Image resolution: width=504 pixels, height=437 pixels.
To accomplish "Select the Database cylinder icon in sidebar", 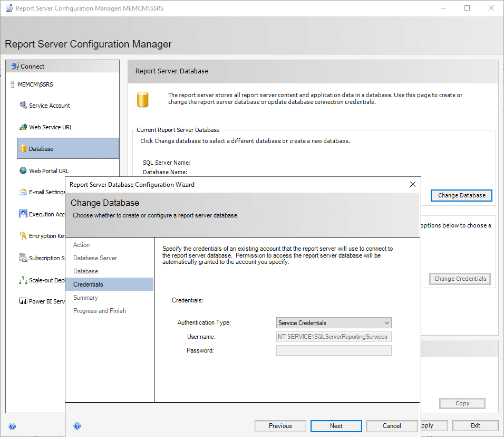I will 23,149.
